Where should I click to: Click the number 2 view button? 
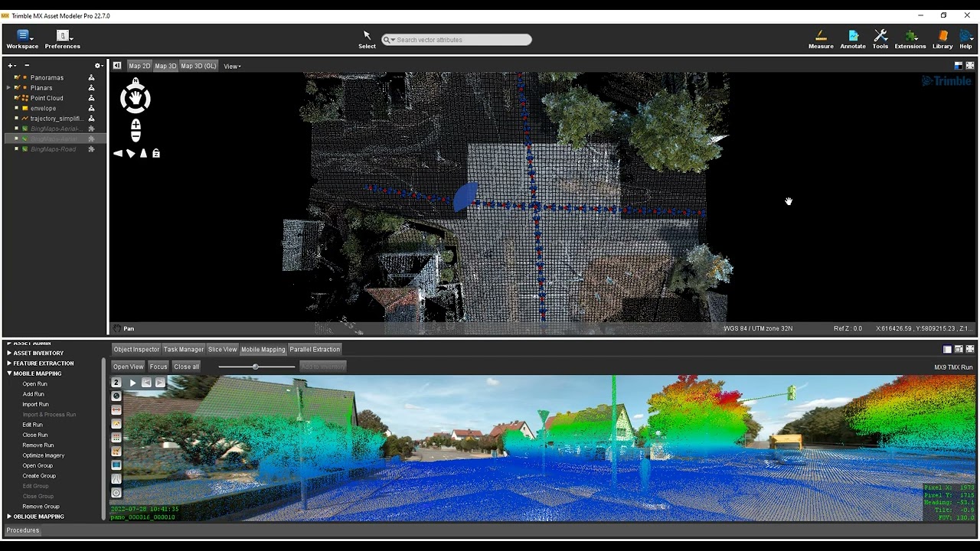pos(116,383)
